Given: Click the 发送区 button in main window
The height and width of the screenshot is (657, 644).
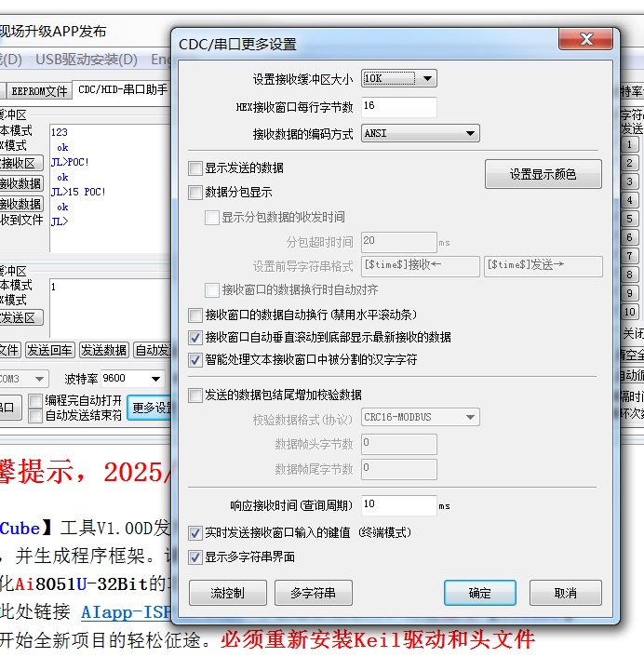Looking at the screenshot, I should (x=21, y=317).
